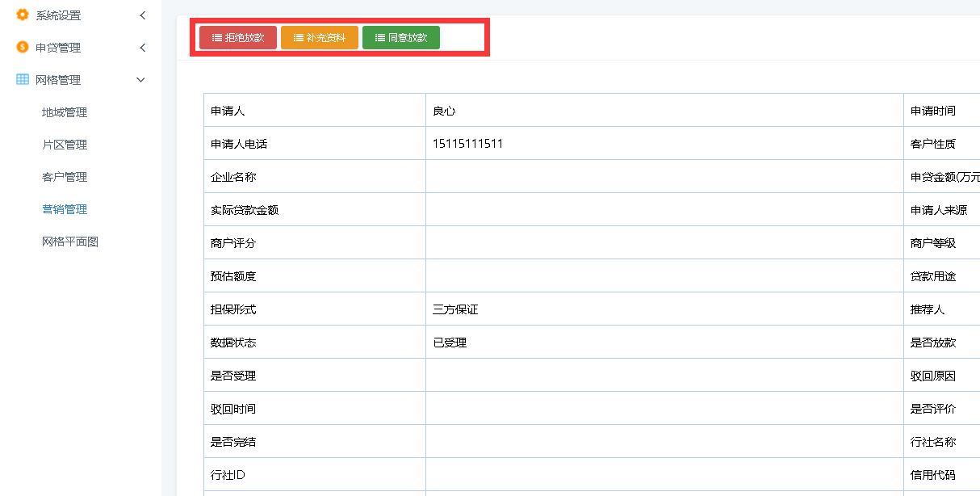Click the orange 补充资料 button
The height and width of the screenshot is (496, 980).
pyautogui.click(x=320, y=38)
